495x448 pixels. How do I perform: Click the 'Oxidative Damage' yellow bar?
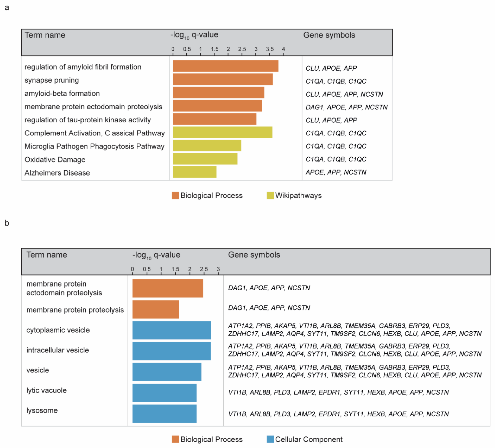click(205, 159)
